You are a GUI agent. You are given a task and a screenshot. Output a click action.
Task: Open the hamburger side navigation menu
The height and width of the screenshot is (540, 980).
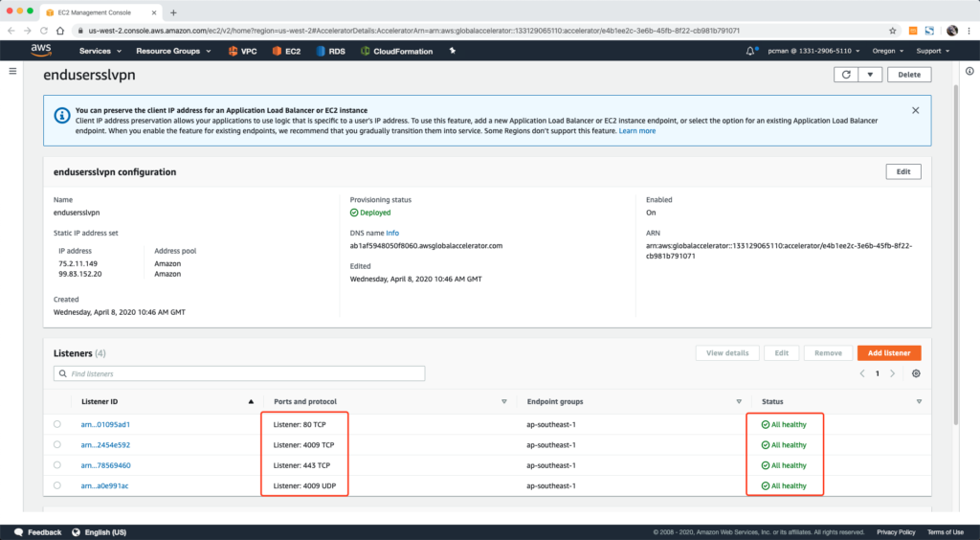12,72
